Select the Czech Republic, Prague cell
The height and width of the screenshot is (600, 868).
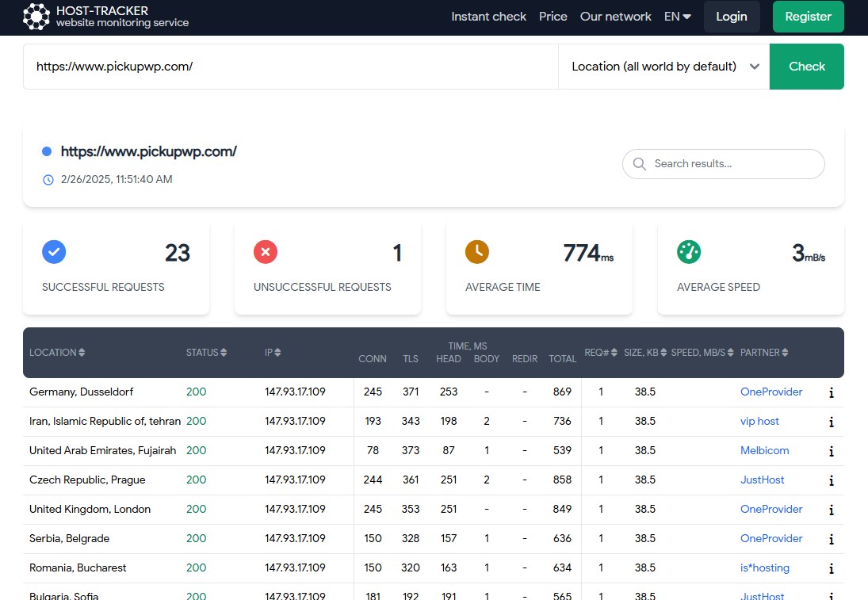click(87, 480)
